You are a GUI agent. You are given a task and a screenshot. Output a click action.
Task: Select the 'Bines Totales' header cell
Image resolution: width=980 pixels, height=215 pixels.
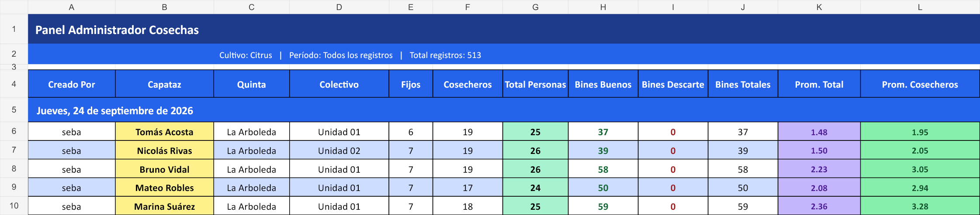743,84
